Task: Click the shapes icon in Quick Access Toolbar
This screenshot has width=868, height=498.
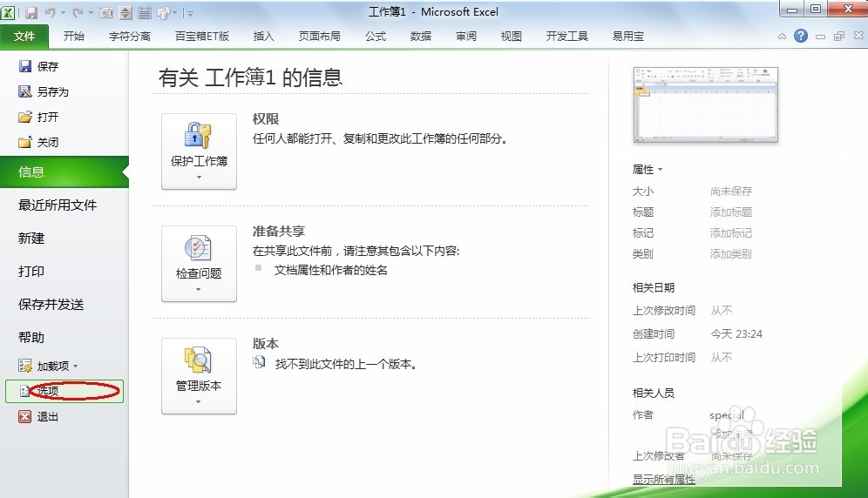Action: (164, 12)
